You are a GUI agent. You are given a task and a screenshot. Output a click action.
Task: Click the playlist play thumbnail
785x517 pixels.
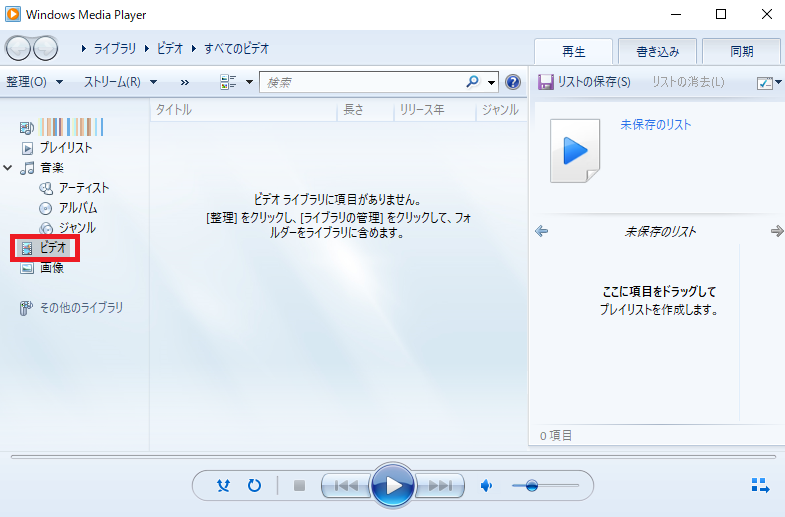click(x=575, y=151)
